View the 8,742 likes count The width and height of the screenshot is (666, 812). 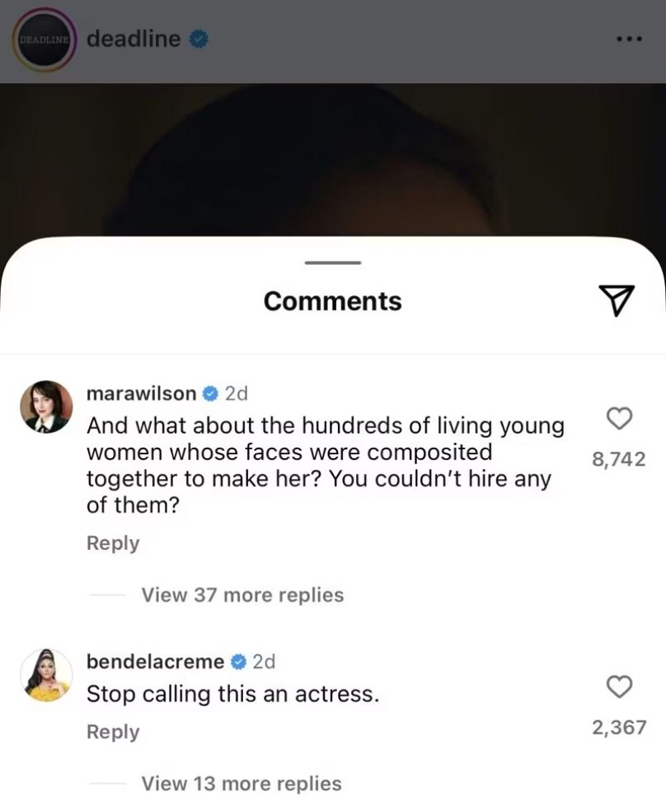pos(619,459)
